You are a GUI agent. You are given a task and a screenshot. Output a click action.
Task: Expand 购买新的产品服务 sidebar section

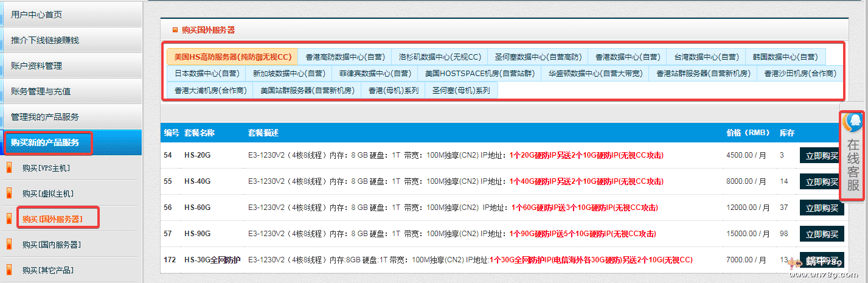[45, 142]
